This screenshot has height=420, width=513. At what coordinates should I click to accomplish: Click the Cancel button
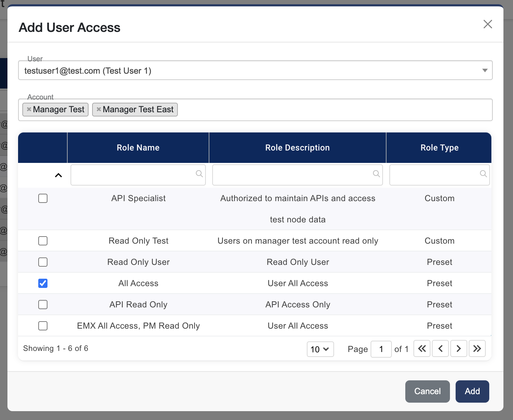click(x=427, y=391)
